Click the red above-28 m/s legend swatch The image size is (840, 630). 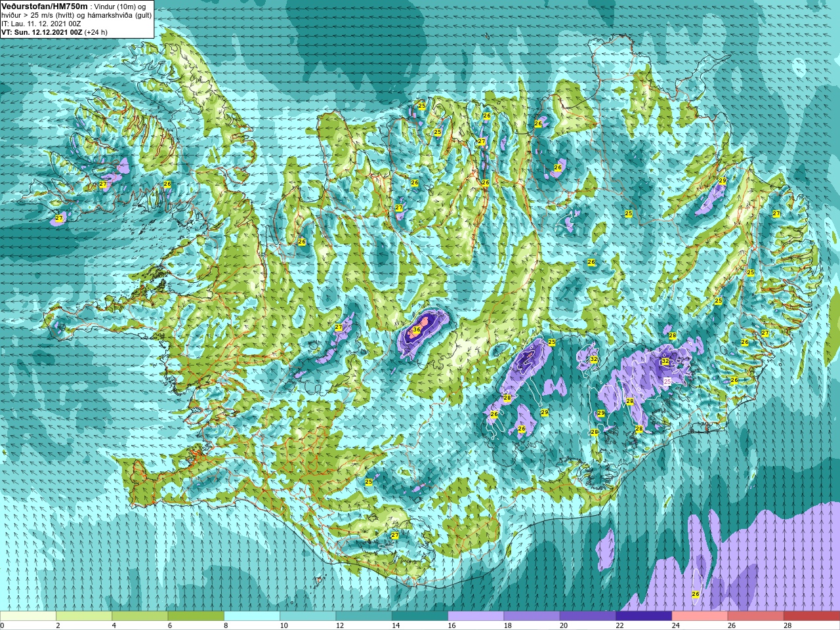pos(811,616)
